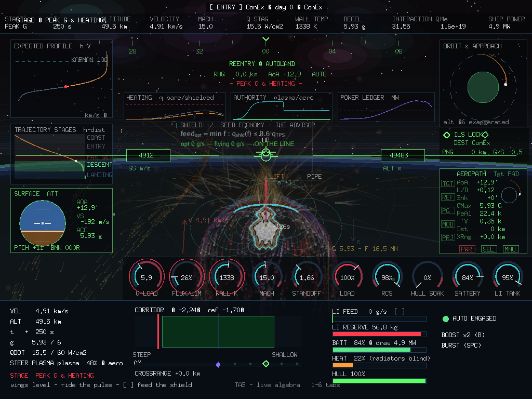532x399 pixels.
Task: Click the SURFACE ATT attitude ball
Action: [x=43, y=223]
